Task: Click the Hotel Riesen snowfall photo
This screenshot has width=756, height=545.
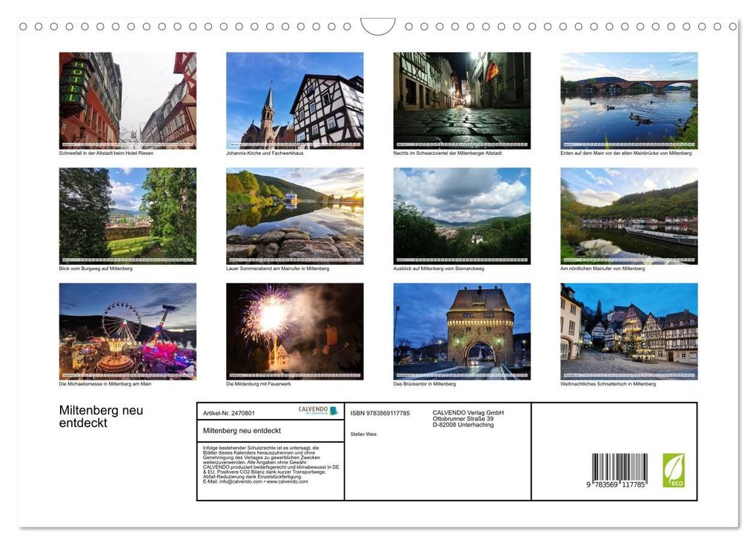Action: (x=127, y=100)
